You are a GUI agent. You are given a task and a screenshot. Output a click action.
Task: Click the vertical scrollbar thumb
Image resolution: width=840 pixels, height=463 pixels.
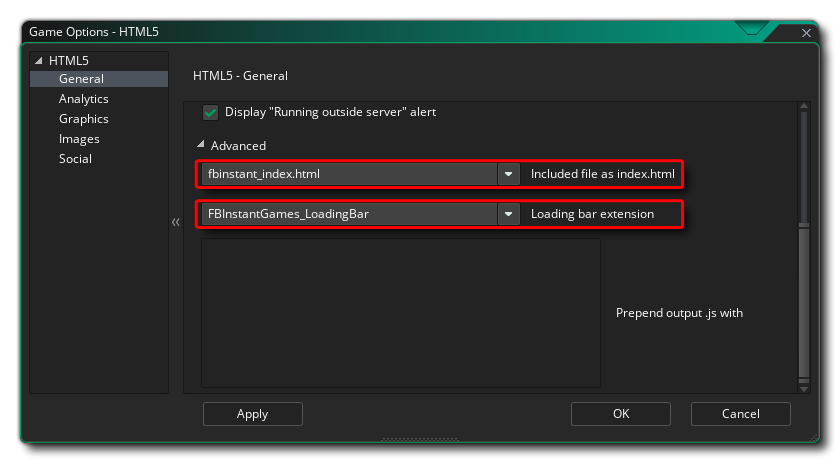(x=804, y=301)
